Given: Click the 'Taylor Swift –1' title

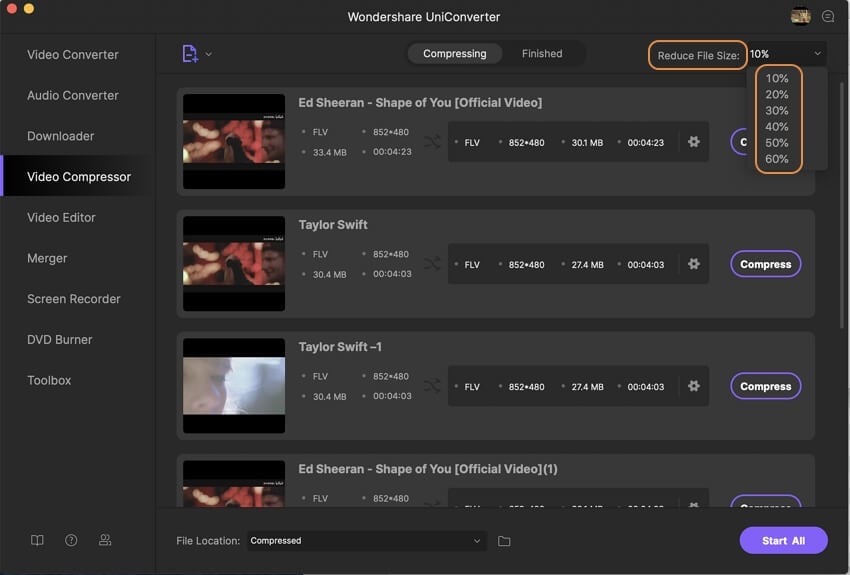Looking at the screenshot, I should (x=340, y=347).
